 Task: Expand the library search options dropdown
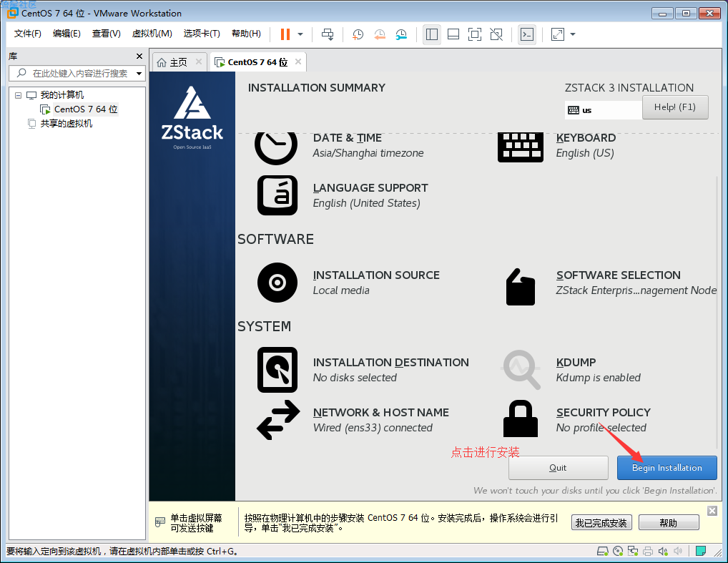tap(139, 74)
